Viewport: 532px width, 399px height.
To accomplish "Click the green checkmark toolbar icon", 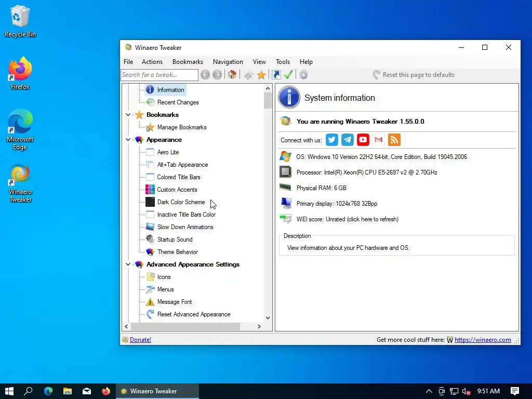I will point(288,75).
